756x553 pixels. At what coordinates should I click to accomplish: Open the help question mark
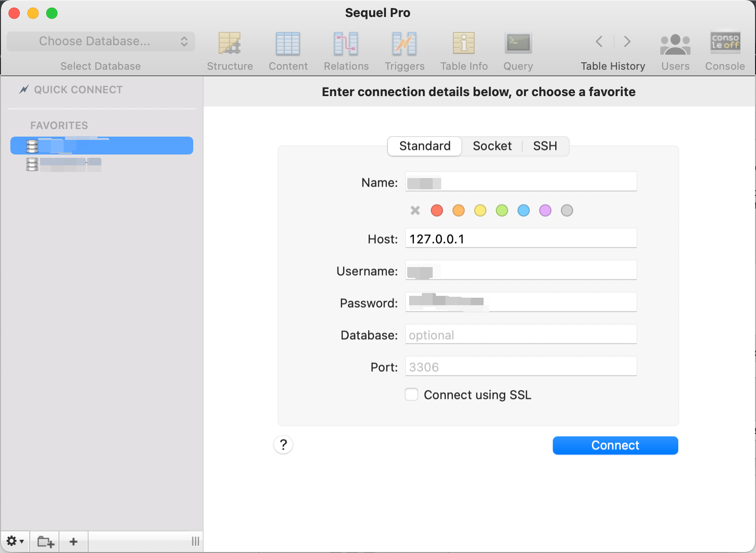283,445
